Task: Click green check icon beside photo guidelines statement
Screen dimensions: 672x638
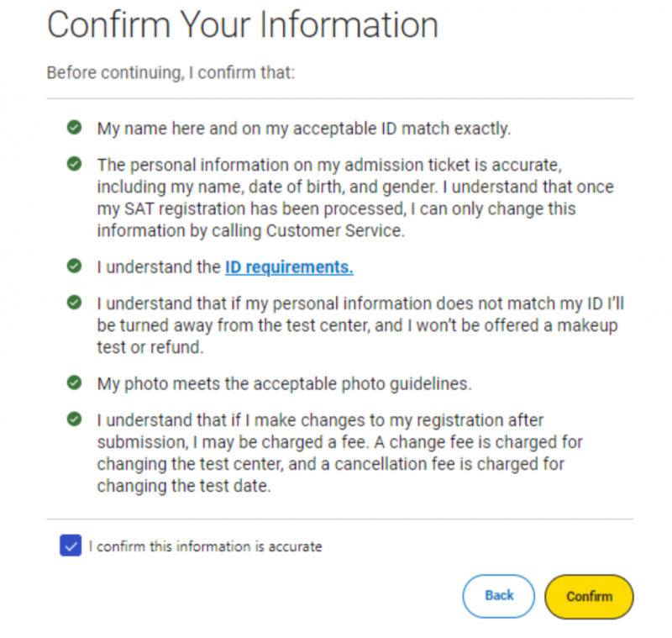Action: 74,382
